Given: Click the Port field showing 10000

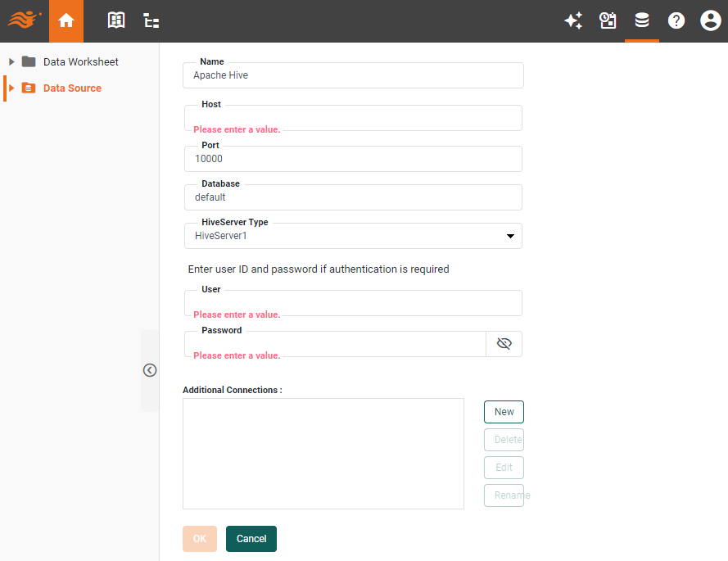Looking at the screenshot, I should pyautogui.click(x=352, y=158).
